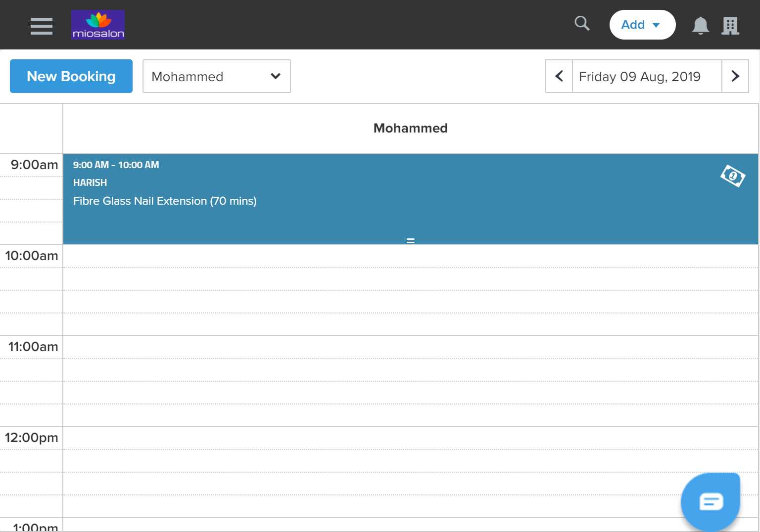
Task: Open HARISH appointment booking
Action: pos(411,199)
